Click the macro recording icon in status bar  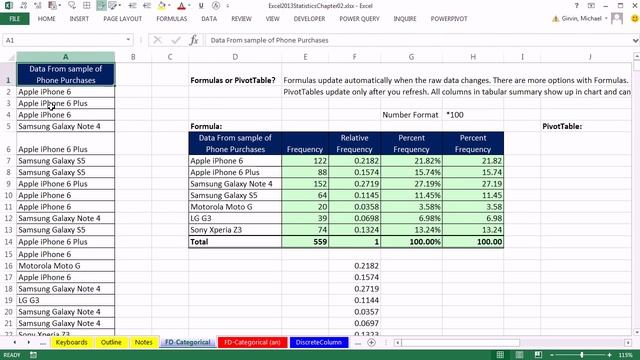(33, 355)
